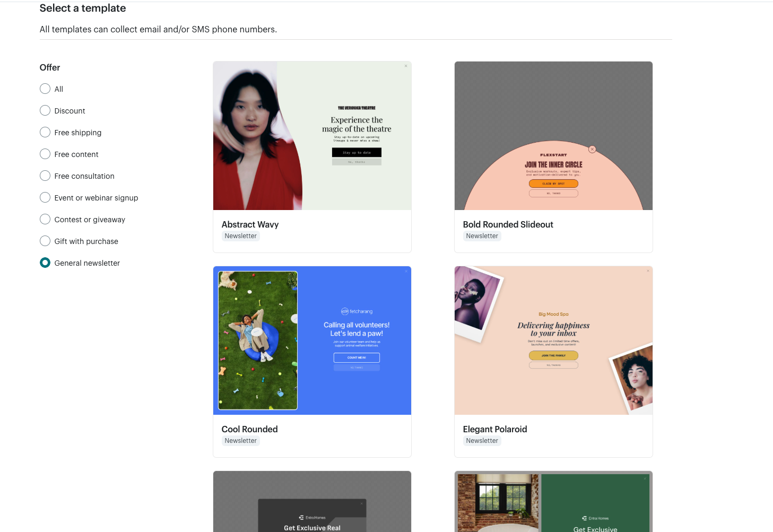
Task: Pick Gift with purchase filter
Action: pos(45,241)
